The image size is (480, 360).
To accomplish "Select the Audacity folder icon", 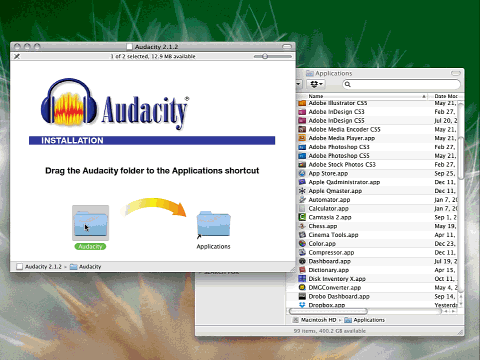I will pyautogui.click(x=90, y=223).
